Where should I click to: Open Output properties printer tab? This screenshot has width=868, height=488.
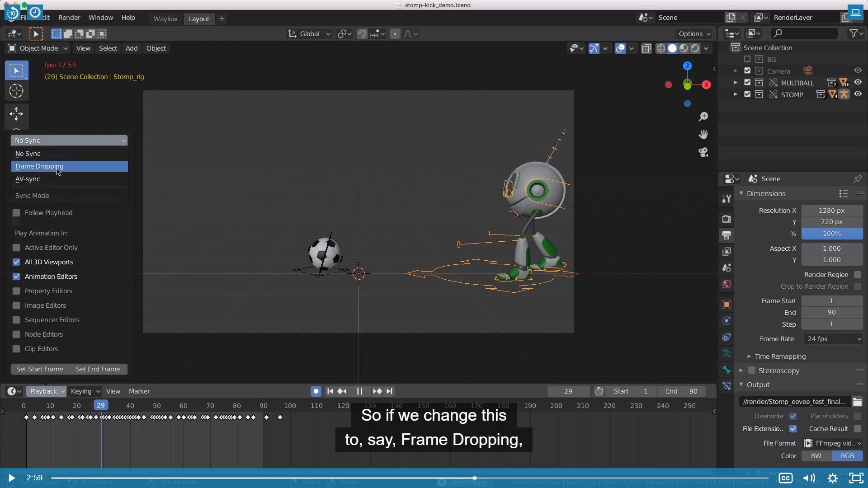pos(726,235)
